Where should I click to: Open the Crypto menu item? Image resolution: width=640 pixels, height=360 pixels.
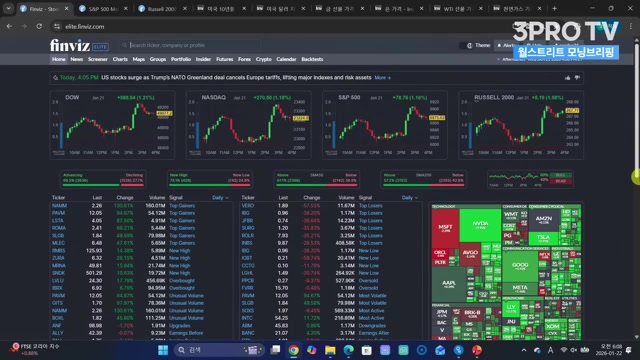[264, 59]
